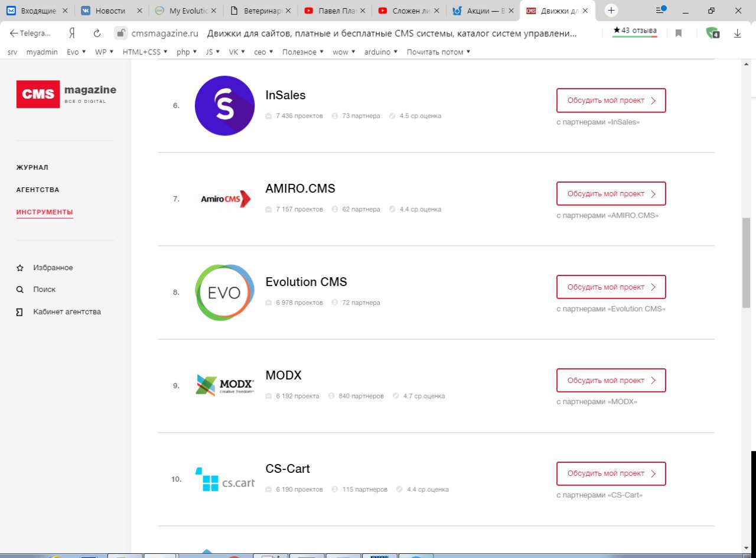Click Обсудить мой проект for Evolution CMS
This screenshot has width=756, height=558.
(x=611, y=287)
